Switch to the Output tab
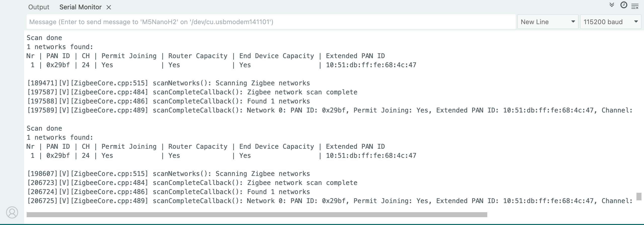This screenshot has width=644, height=225. coord(39,7)
